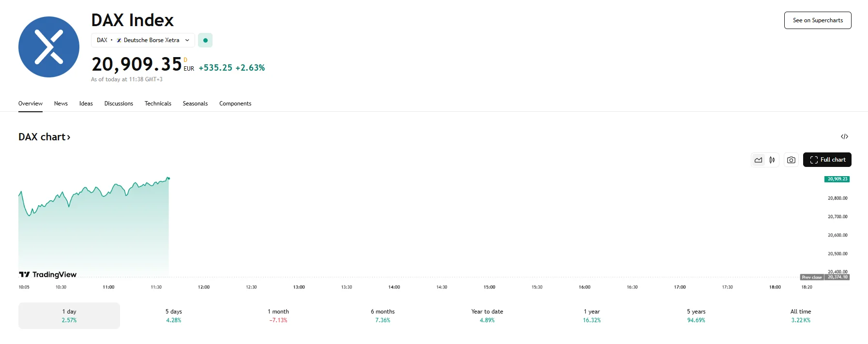Select the 5 days range
The image size is (868, 344).
(x=174, y=315)
